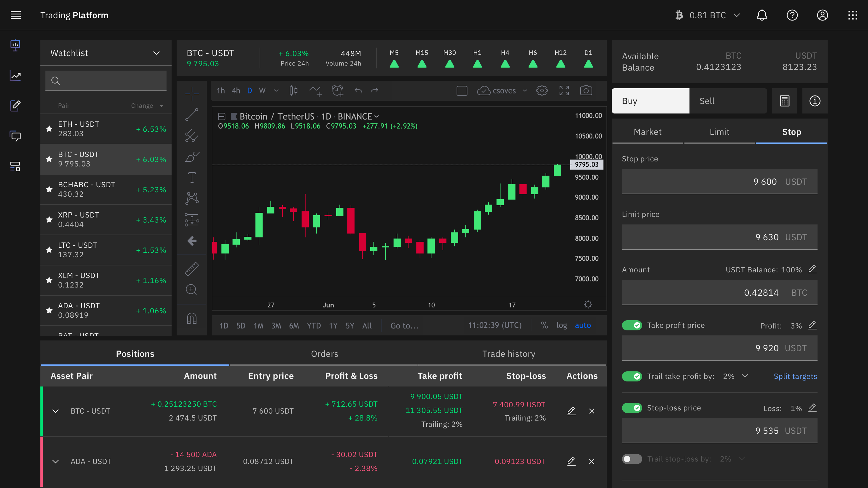Image resolution: width=868 pixels, height=488 pixels.
Task: Toggle Take profit price switch
Action: 632,325
